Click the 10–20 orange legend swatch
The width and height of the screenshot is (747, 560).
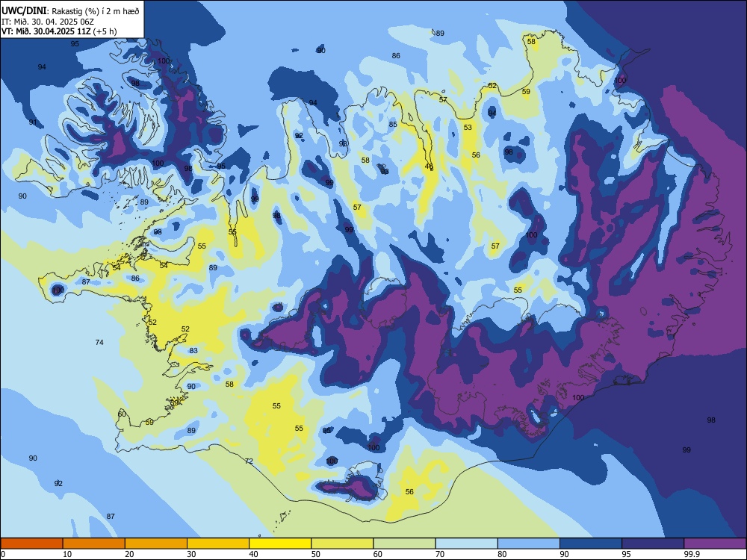(94, 544)
